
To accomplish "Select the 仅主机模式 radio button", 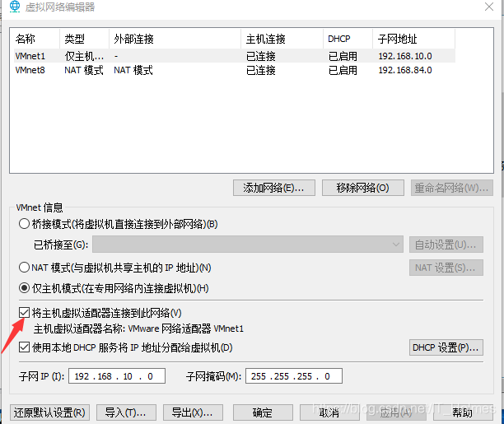I will (x=24, y=288).
